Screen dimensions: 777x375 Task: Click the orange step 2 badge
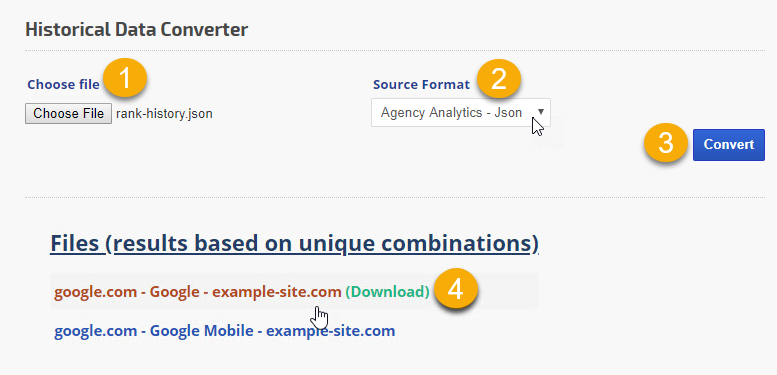(499, 78)
